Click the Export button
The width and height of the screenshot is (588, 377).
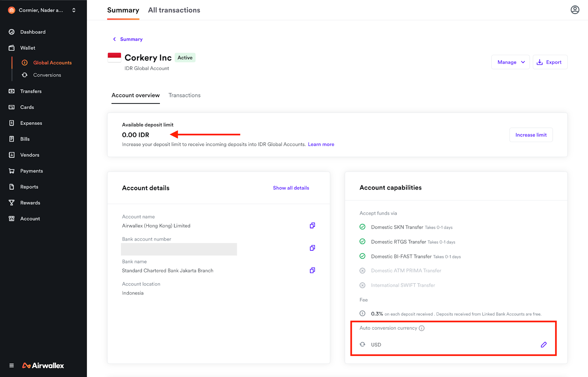pos(550,62)
